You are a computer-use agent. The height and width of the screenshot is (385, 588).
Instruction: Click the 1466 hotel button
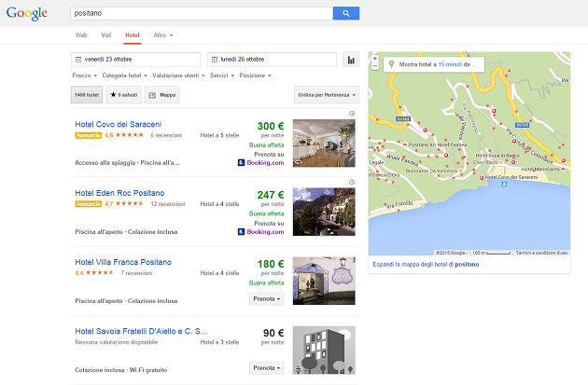click(x=87, y=95)
